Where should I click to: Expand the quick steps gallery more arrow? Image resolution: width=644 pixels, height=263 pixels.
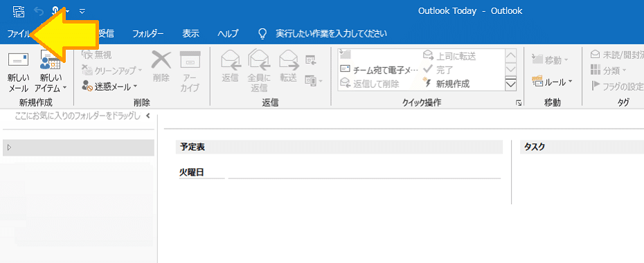[511, 84]
